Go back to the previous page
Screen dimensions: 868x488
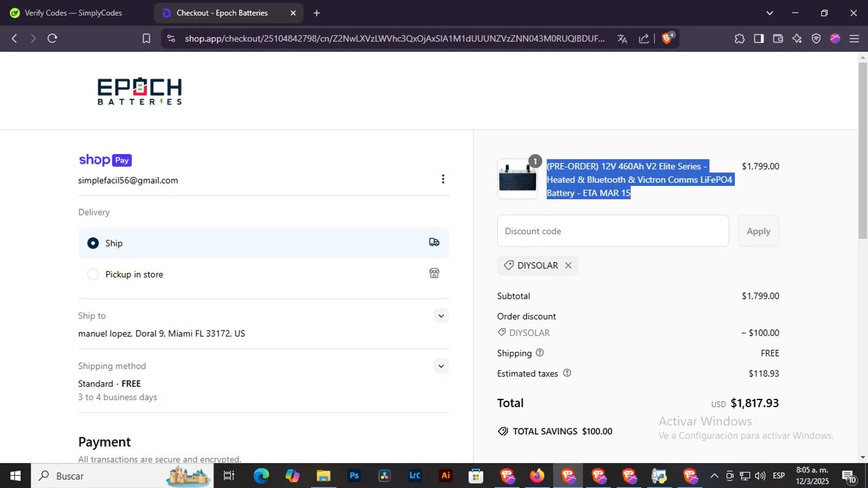tap(14, 38)
